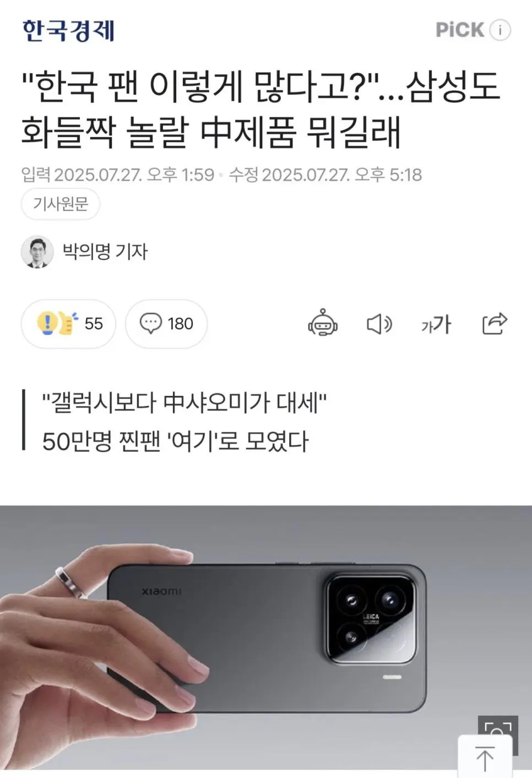Screen dimensions: 532x778
Task: Open the 한국경제 publisher logo
Action: pyautogui.click(x=68, y=31)
